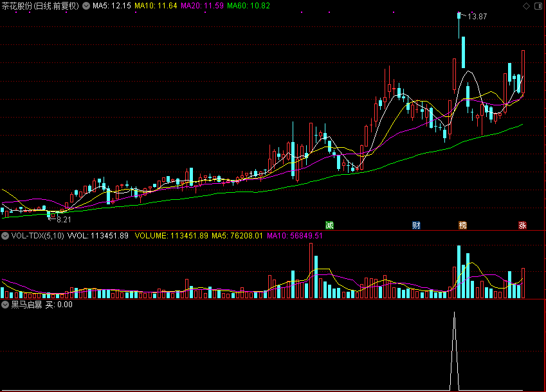Click the white 黑马启暴 buy signal spike

pos(454,352)
